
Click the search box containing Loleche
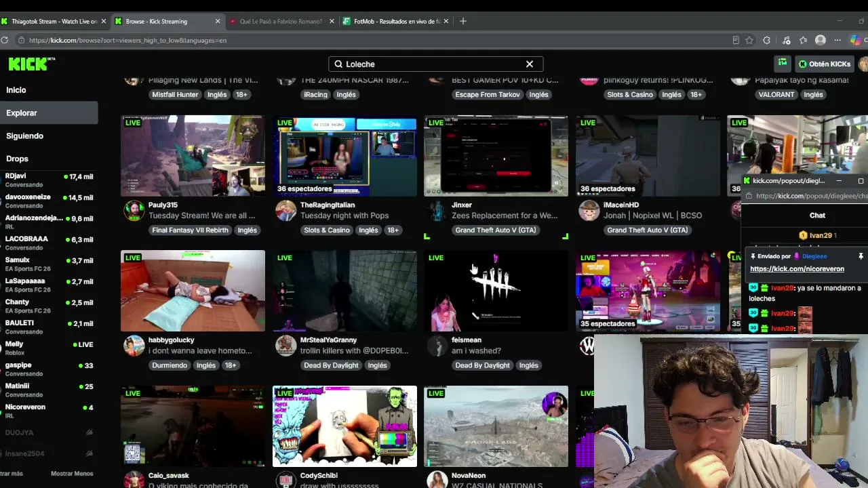435,64
